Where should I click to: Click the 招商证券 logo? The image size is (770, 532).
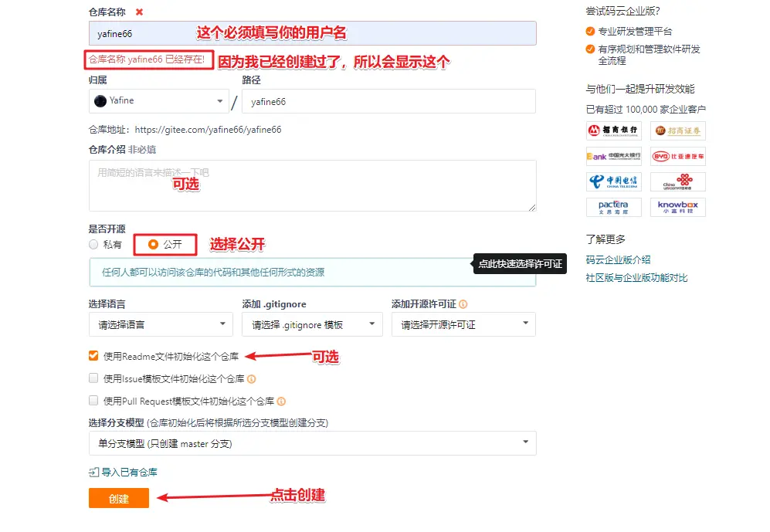click(x=678, y=130)
